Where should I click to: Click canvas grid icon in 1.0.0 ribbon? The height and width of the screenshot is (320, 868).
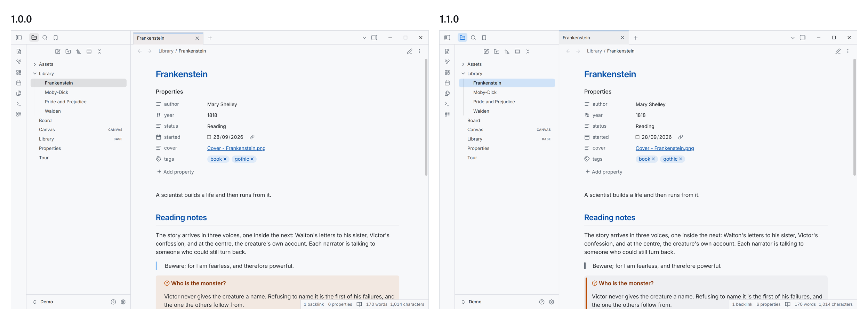pyautogui.click(x=19, y=72)
